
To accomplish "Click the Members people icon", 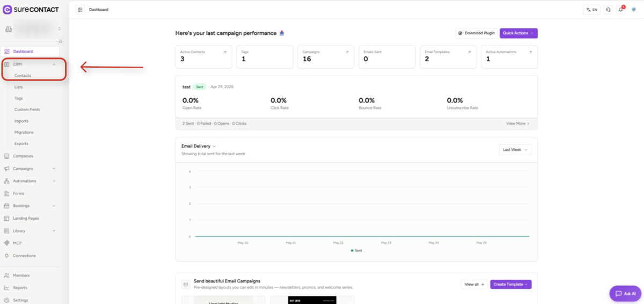I will [x=6, y=276].
